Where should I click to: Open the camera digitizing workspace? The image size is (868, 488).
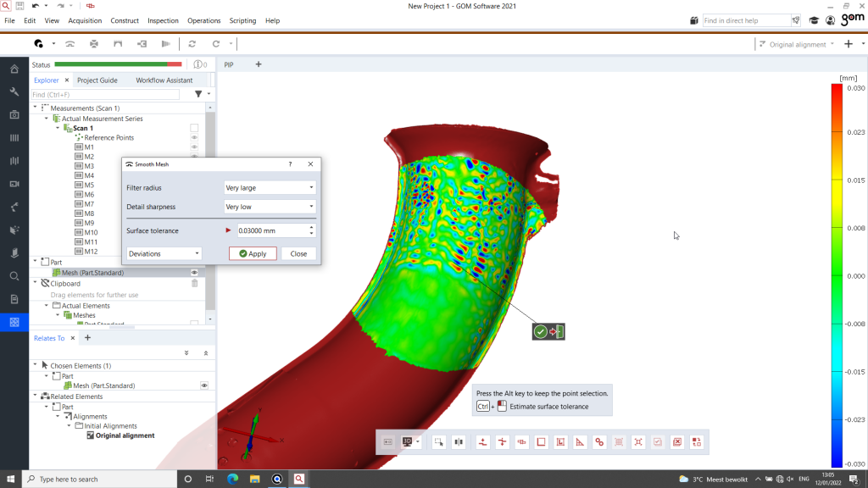(14, 114)
